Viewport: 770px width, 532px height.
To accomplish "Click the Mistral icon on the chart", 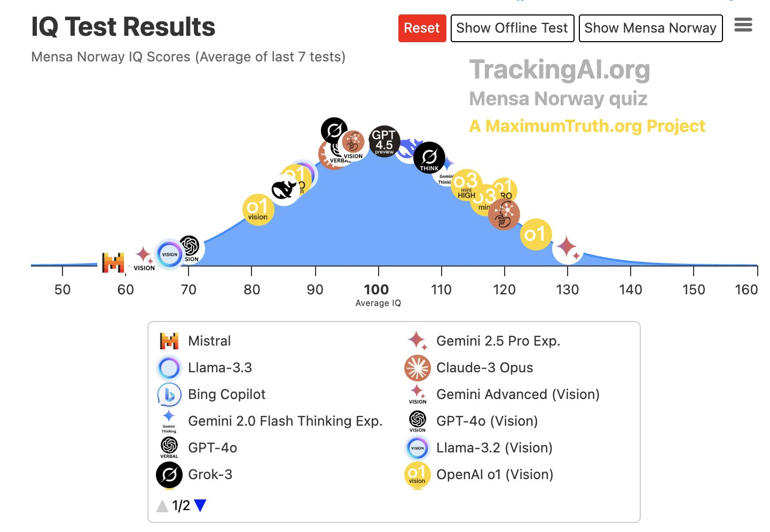I will click(x=113, y=262).
